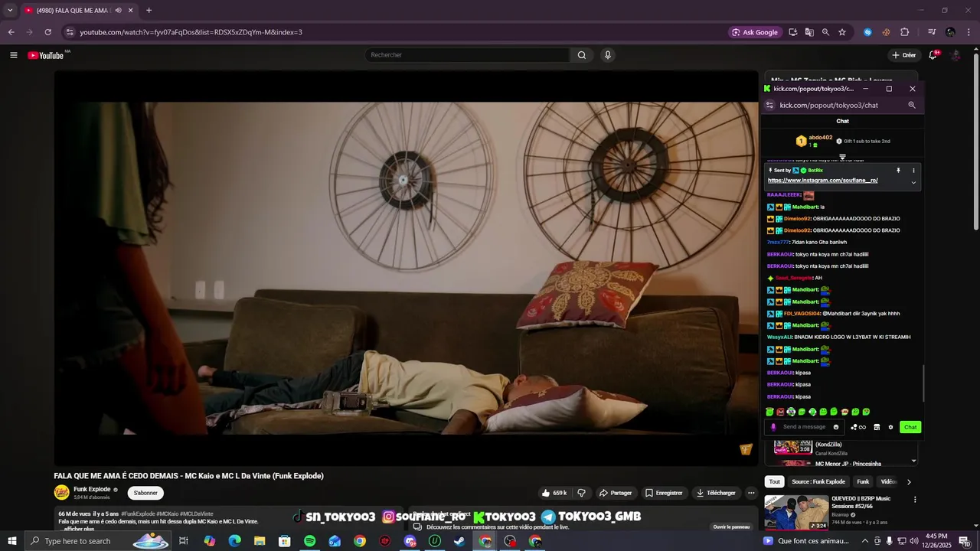
Task: Click the green Chat send button
Action: coord(910,427)
